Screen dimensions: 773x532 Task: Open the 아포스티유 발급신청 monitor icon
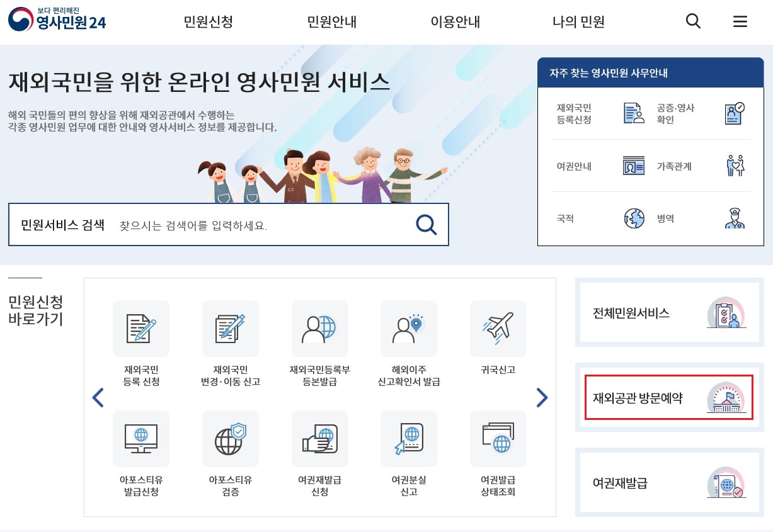[x=141, y=439]
